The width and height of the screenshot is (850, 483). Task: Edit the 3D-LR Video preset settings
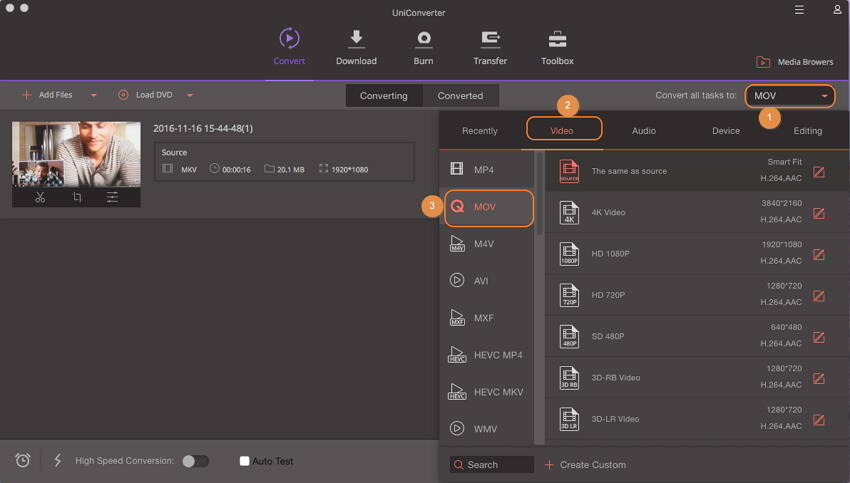click(819, 420)
